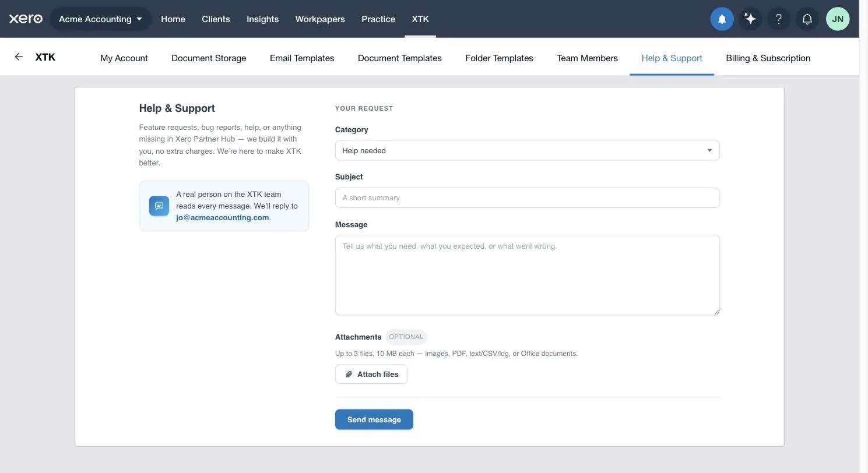This screenshot has height=473, width=868.
Task: Click the OPTIONAL badge beside Attachments
Action: tap(406, 337)
